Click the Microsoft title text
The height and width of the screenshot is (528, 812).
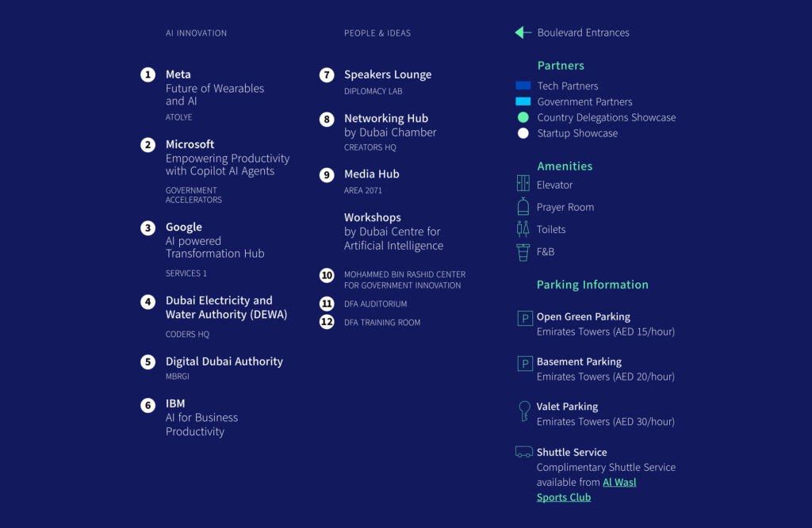[190, 144]
